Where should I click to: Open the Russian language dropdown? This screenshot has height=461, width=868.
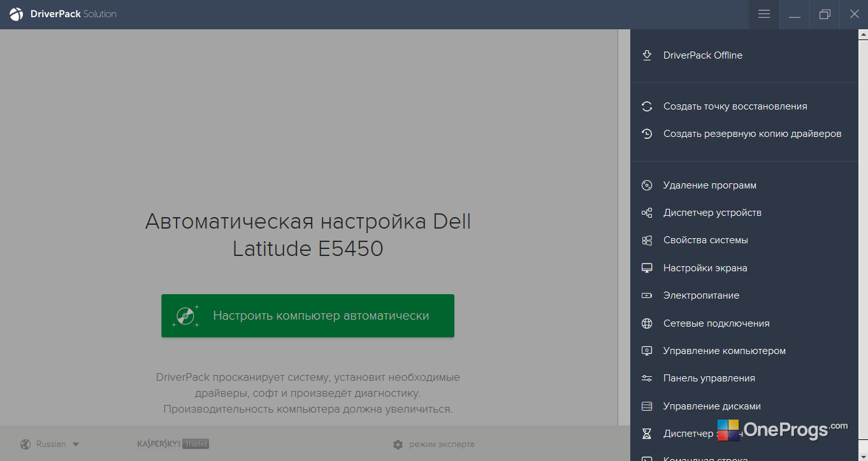pyautogui.click(x=50, y=444)
